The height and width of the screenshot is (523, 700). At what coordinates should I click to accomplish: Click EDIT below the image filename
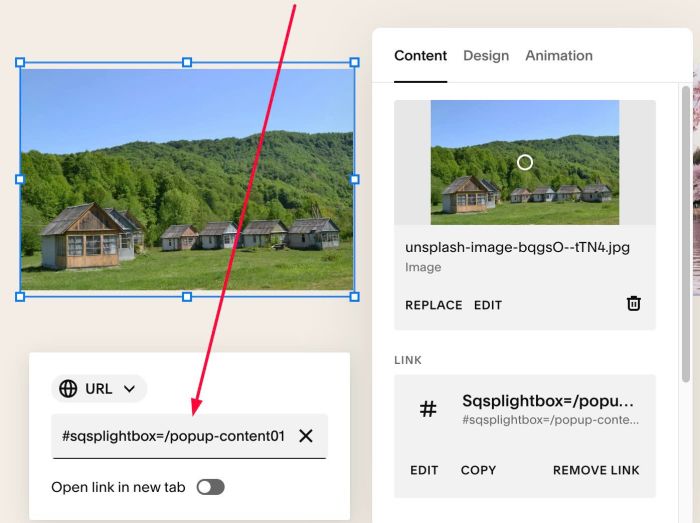point(488,305)
